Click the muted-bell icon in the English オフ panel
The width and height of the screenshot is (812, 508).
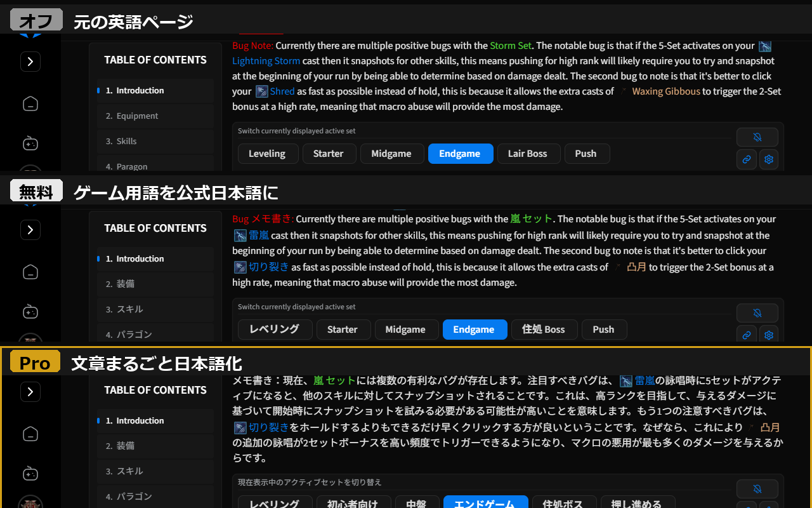point(757,137)
